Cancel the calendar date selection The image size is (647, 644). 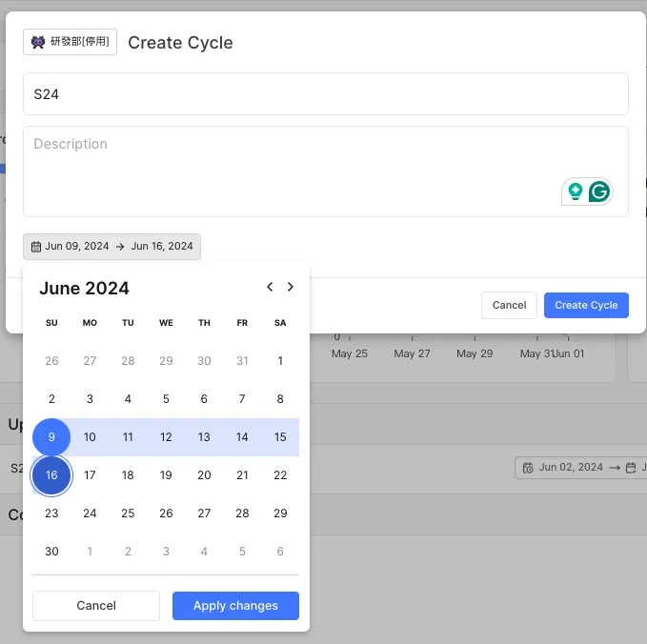(96, 606)
